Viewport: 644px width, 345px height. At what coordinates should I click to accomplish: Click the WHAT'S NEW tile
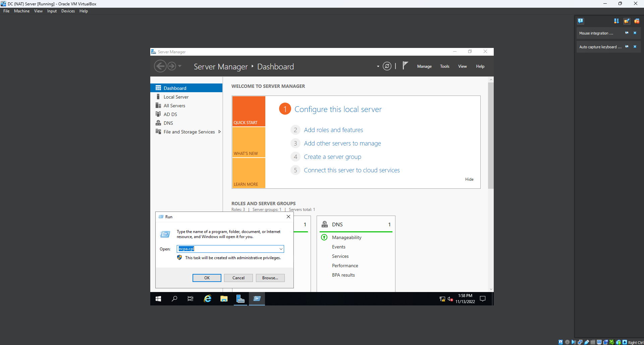pyautogui.click(x=249, y=142)
